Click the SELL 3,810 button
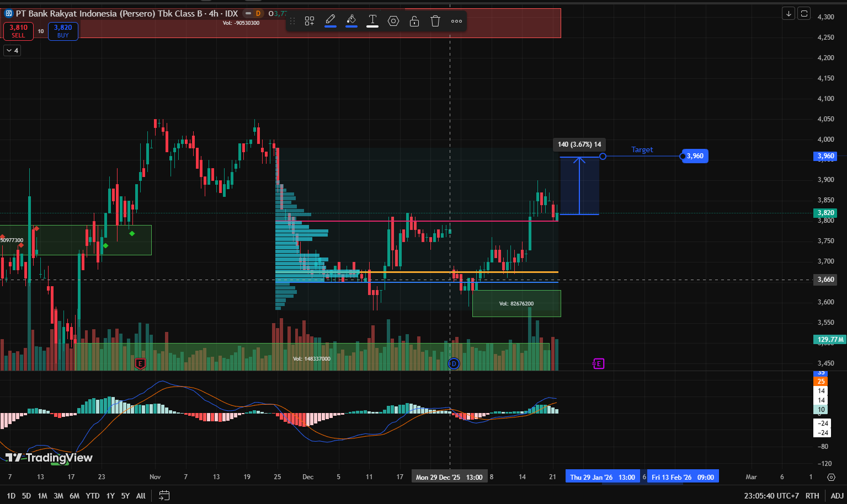The width and height of the screenshot is (847, 504). 18,31
